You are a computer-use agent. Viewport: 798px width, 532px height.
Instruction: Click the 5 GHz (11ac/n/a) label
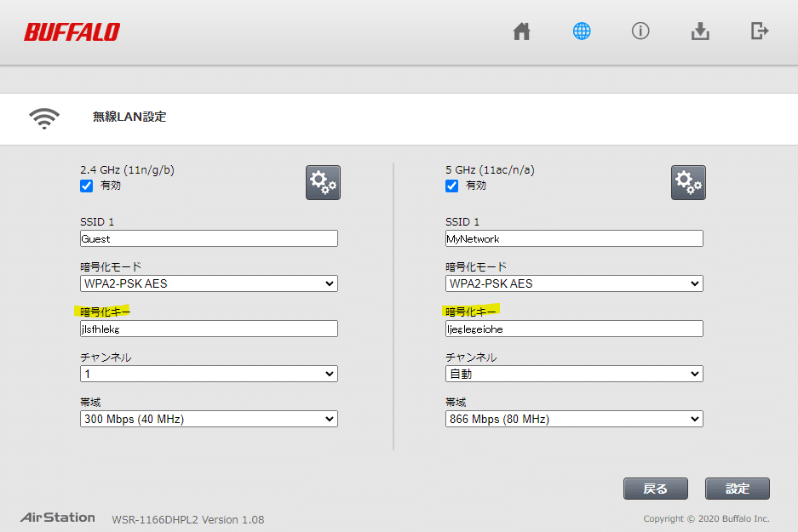(490, 170)
